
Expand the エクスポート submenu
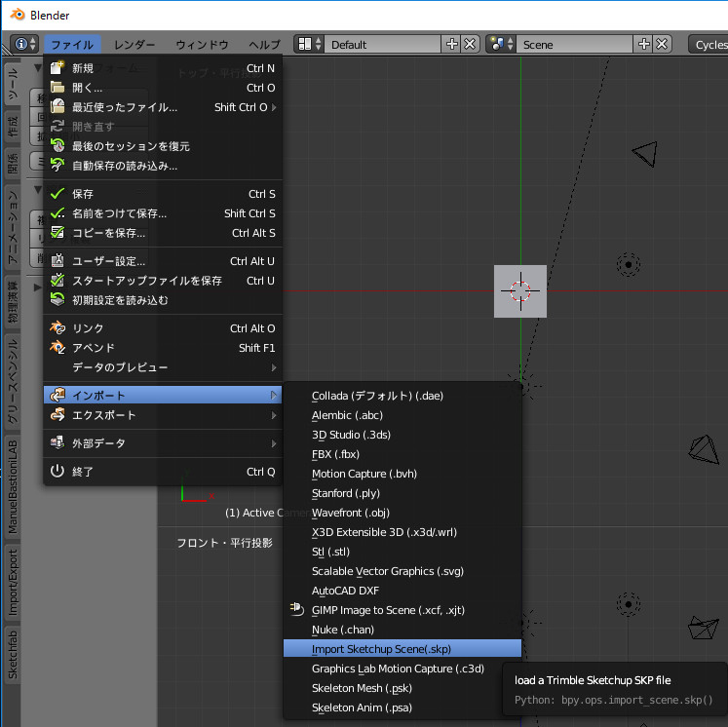coord(163,414)
